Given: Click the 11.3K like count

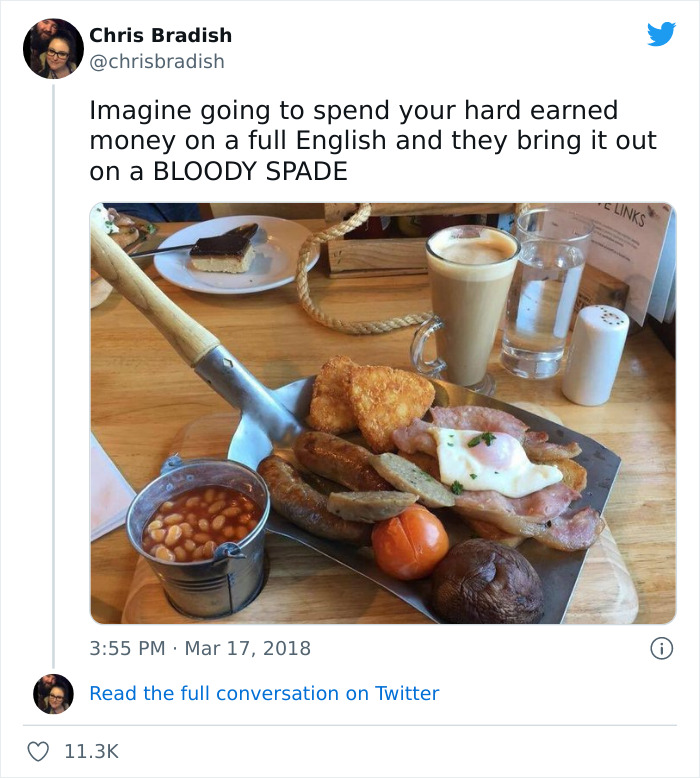Looking at the screenshot, I should [x=91, y=751].
